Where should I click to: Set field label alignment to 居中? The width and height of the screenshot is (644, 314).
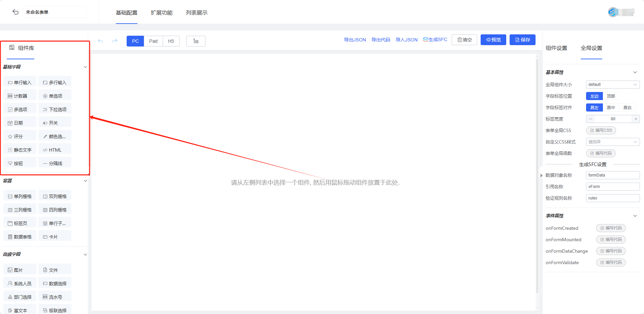(611, 108)
